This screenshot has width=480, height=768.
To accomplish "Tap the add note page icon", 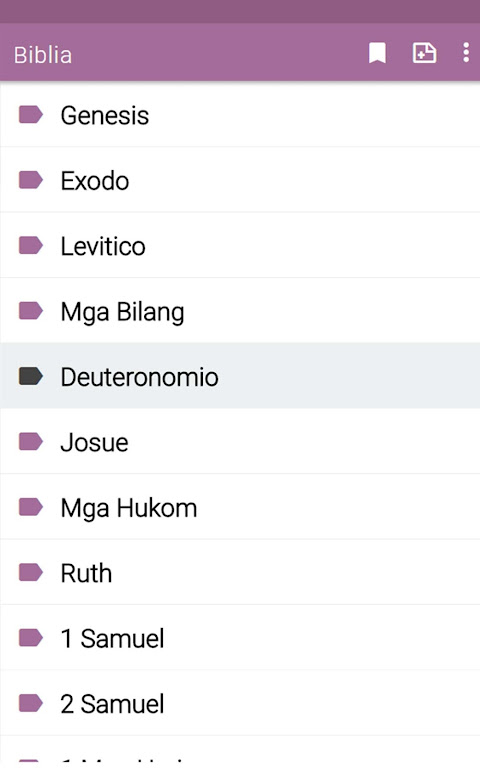I will pos(424,53).
